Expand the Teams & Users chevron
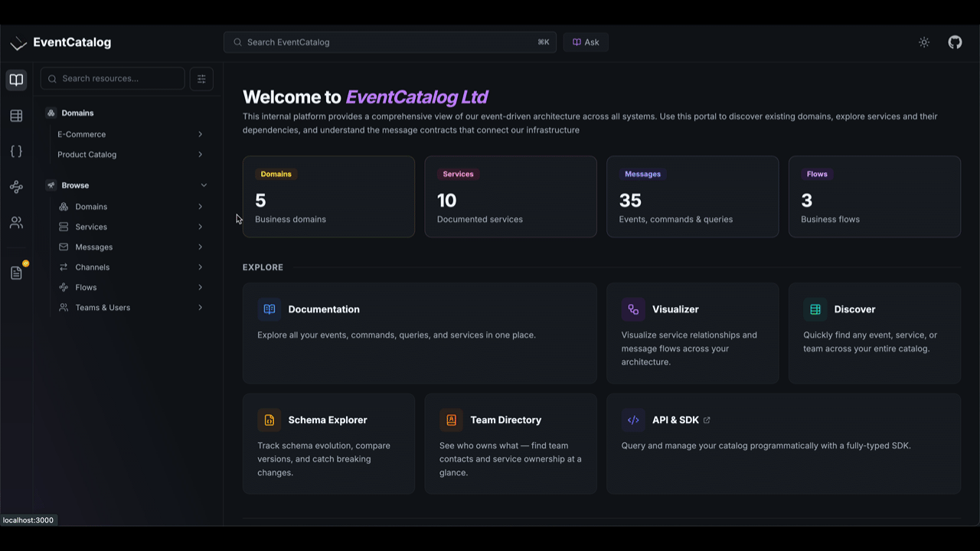 (x=200, y=308)
